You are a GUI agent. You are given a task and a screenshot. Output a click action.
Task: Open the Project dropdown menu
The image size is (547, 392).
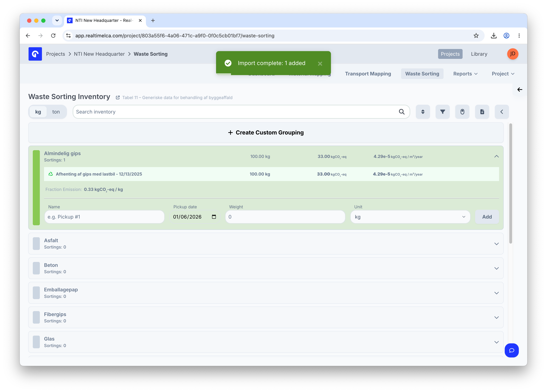point(503,74)
